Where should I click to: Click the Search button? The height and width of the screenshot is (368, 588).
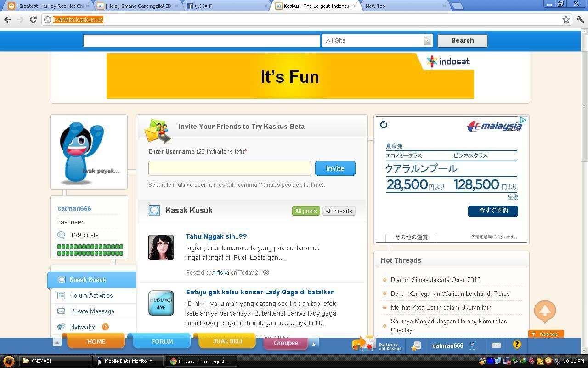pos(463,40)
